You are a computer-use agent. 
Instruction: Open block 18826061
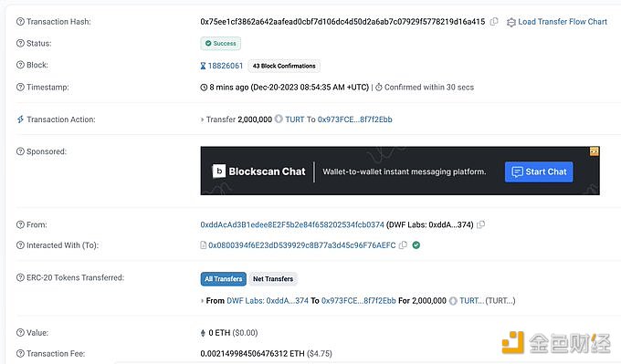point(226,66)
